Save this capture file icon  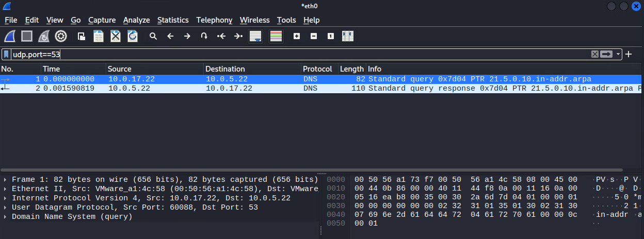coord(99,36)
